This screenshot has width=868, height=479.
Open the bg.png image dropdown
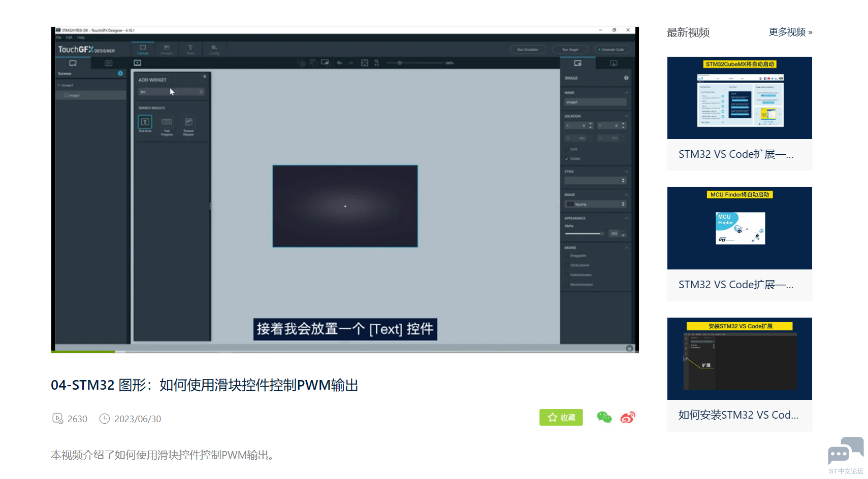pos(595,204)
